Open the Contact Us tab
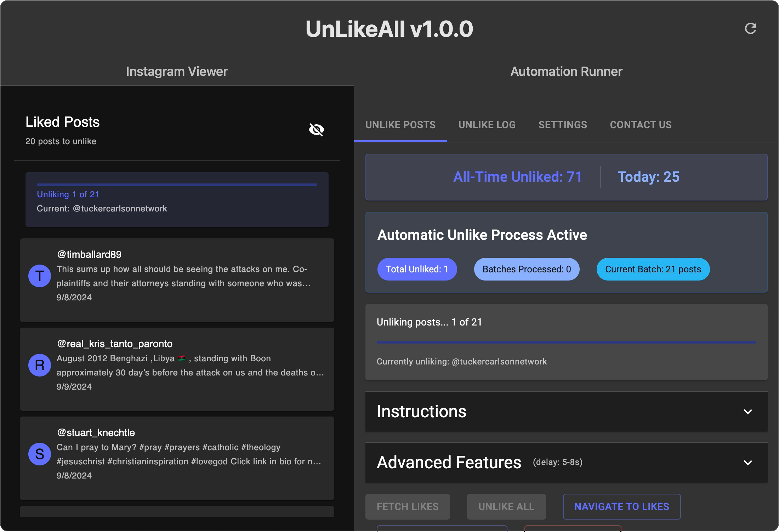Image resolution: width=779 pixels, height=532 pixels. coord(641,125)
